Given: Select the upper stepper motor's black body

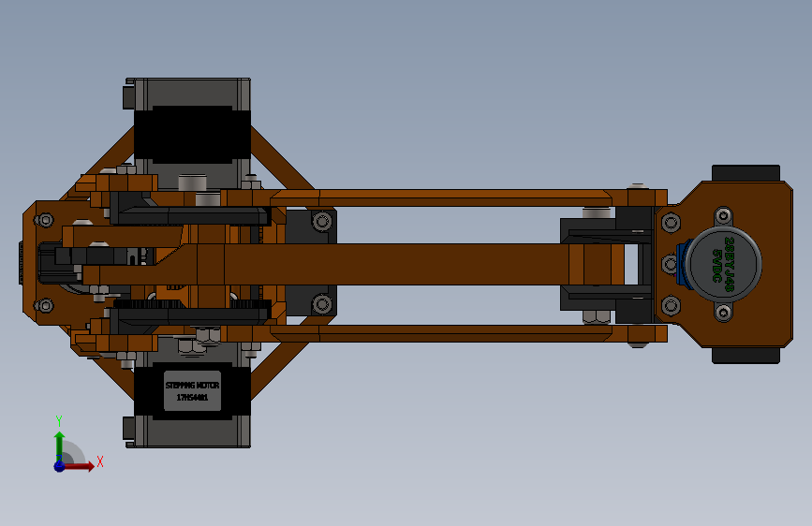Looking at the screenshot, I should (192, 135).
